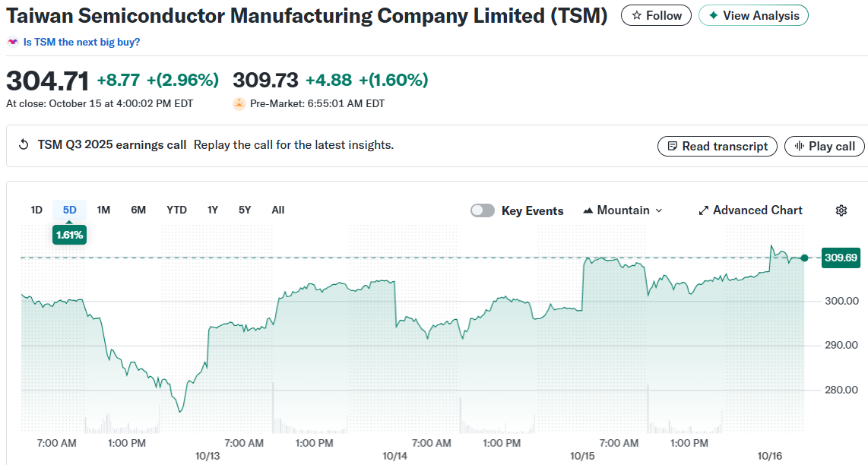Select the YTD range tab
The width and height of the screenshot is (868, 465).
(176, 210)
